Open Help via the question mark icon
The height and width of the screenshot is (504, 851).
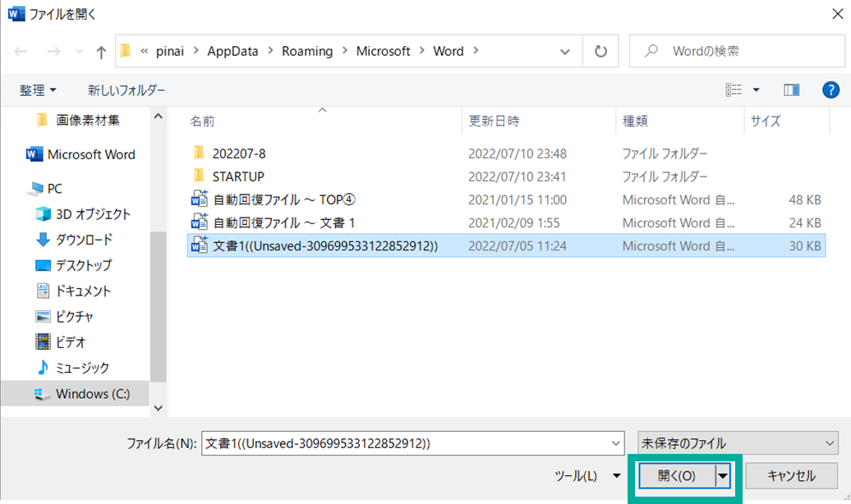click(x=831, y=90)
